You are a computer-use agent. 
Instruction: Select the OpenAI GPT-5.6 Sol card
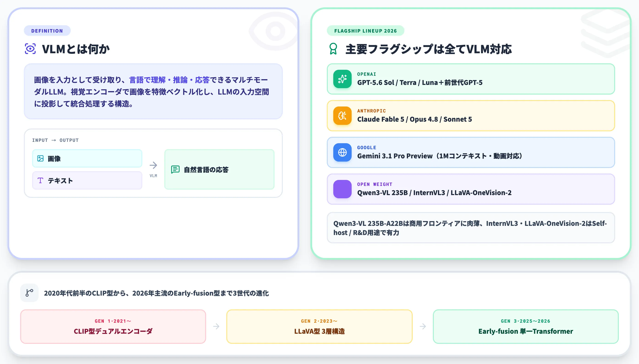(x=471, y=79)
